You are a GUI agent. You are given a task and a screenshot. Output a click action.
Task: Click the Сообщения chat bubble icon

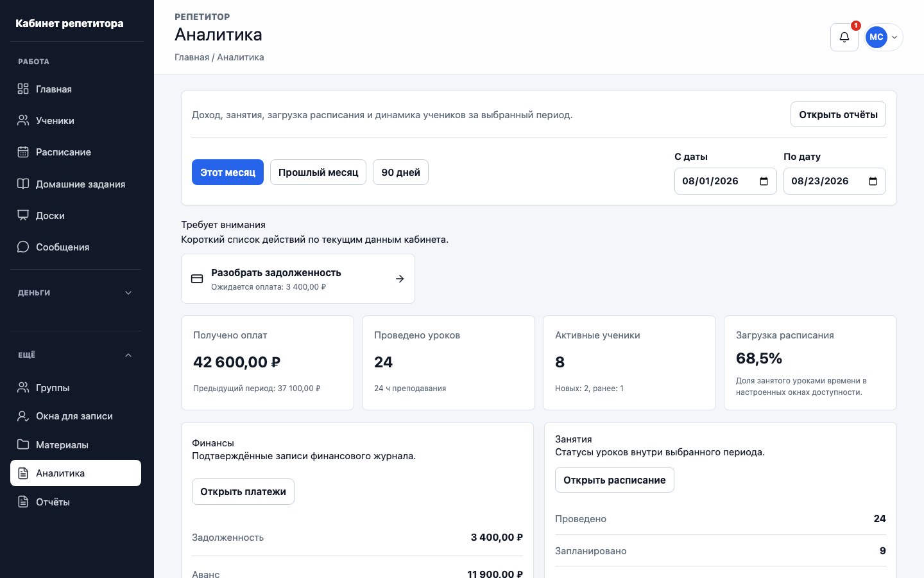click(23, 247)
